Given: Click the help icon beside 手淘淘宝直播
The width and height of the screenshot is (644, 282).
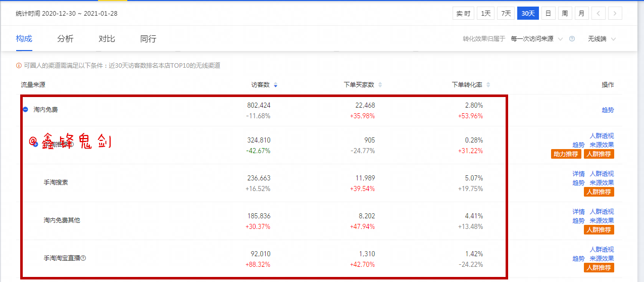Looking at the screenshot, I should tap(83, 258).
